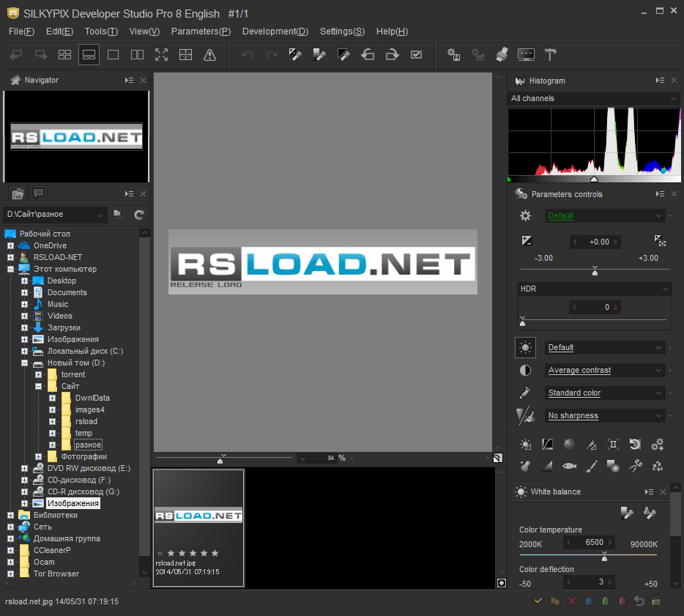
Task: Expand the torrent folder in tree
Action: pyautogui.click(x=38, y=374)
